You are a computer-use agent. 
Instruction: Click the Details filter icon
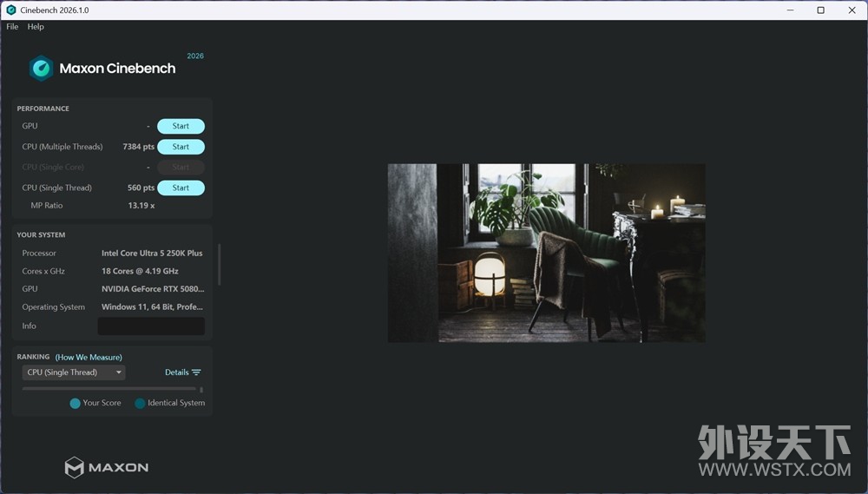[196, 372]
